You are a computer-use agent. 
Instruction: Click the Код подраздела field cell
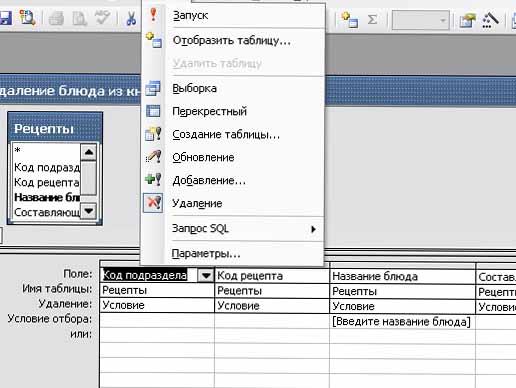pyautogui.click(x=157, y=276)
